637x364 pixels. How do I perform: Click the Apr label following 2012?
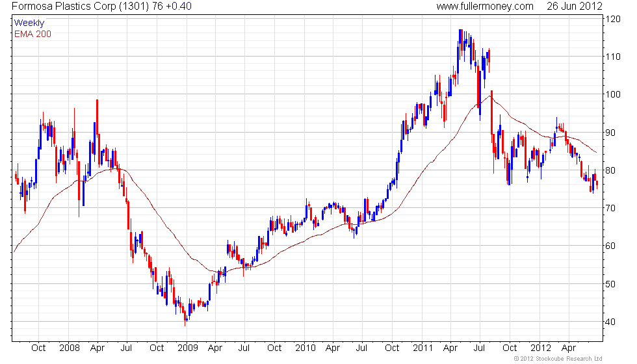tap(569, 348)
